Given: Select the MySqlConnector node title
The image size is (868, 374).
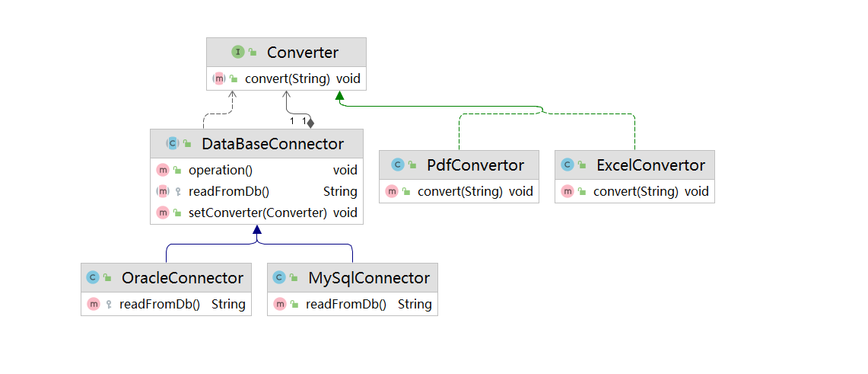Looking at the screenshot, I should tap(369, 278).
